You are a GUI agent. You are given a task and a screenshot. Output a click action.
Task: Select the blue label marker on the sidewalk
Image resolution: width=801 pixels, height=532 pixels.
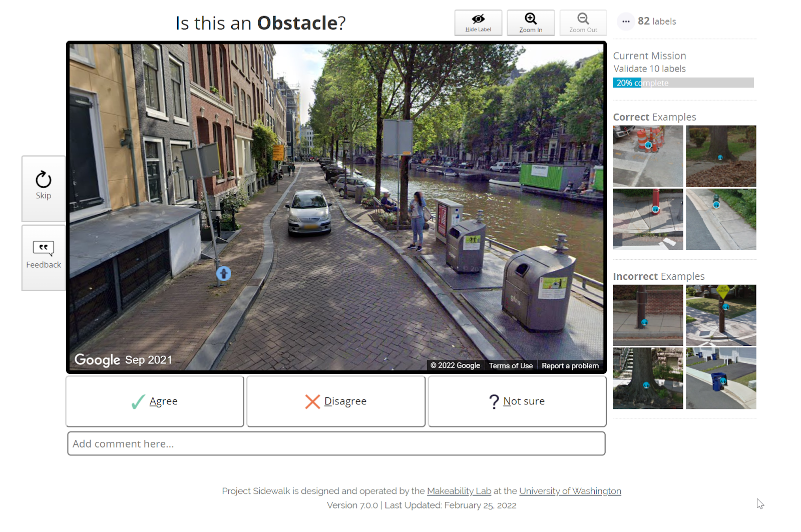(223, 274)
